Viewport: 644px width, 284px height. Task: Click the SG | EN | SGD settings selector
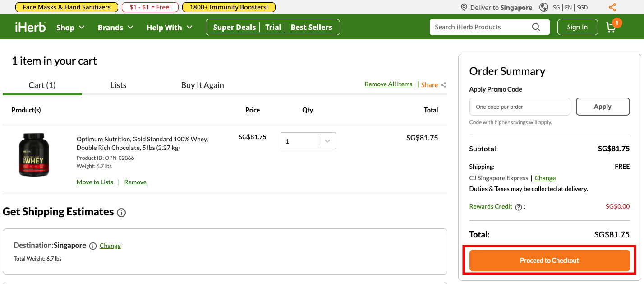pyautogui.click(x=570, y=7)
